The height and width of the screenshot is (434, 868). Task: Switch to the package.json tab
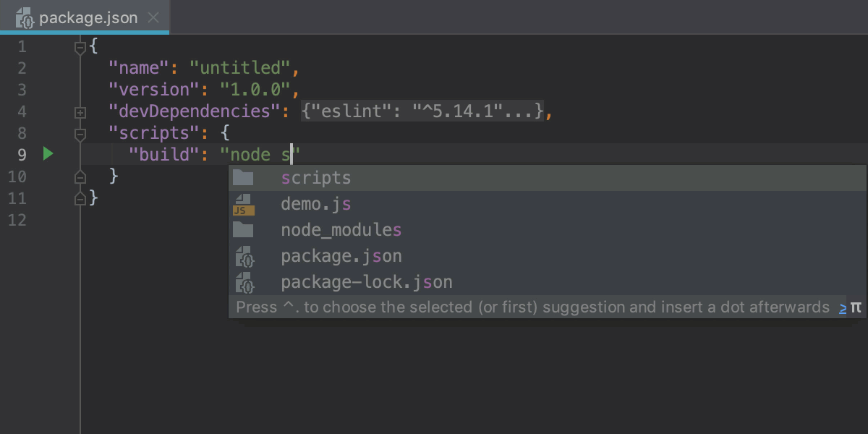coord(87,17)
